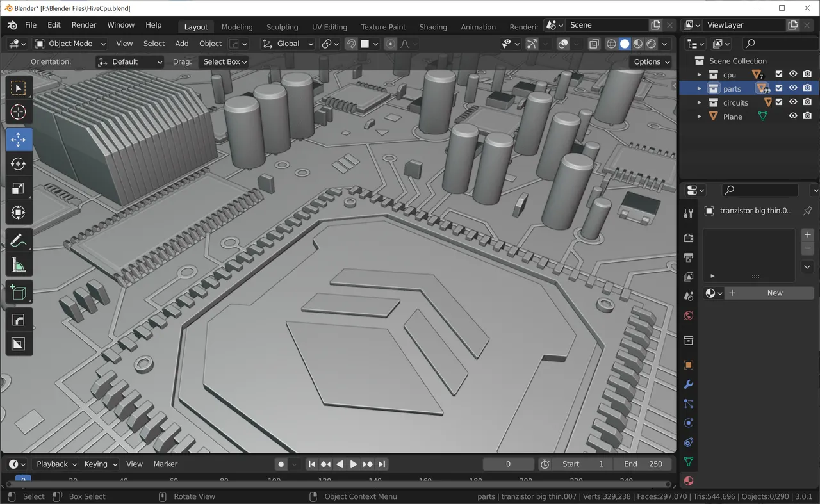Select the Transform tool
This screenshot has width=820, height=504.
coord(19,213)
